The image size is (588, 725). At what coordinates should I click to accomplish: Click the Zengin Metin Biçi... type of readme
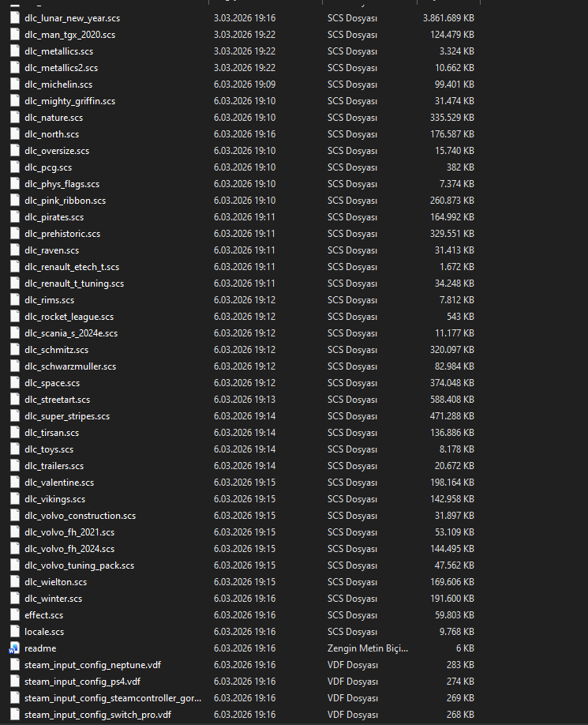click(x=368, y=648)
